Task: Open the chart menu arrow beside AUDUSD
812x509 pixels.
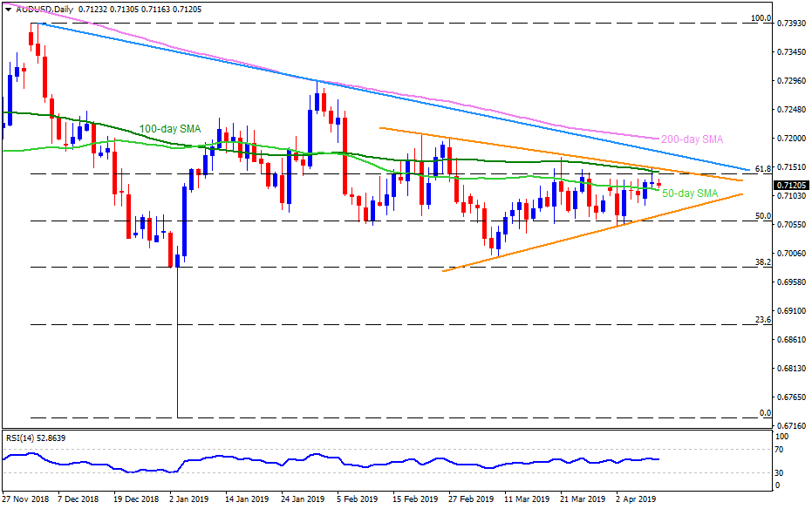Action: 8,7
